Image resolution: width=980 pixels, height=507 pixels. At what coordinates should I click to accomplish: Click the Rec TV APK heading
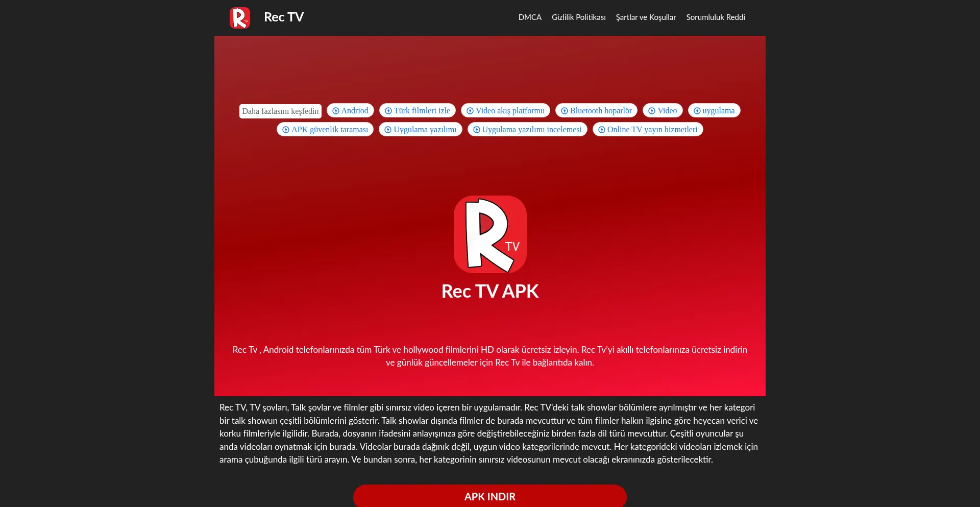(490, 292)
